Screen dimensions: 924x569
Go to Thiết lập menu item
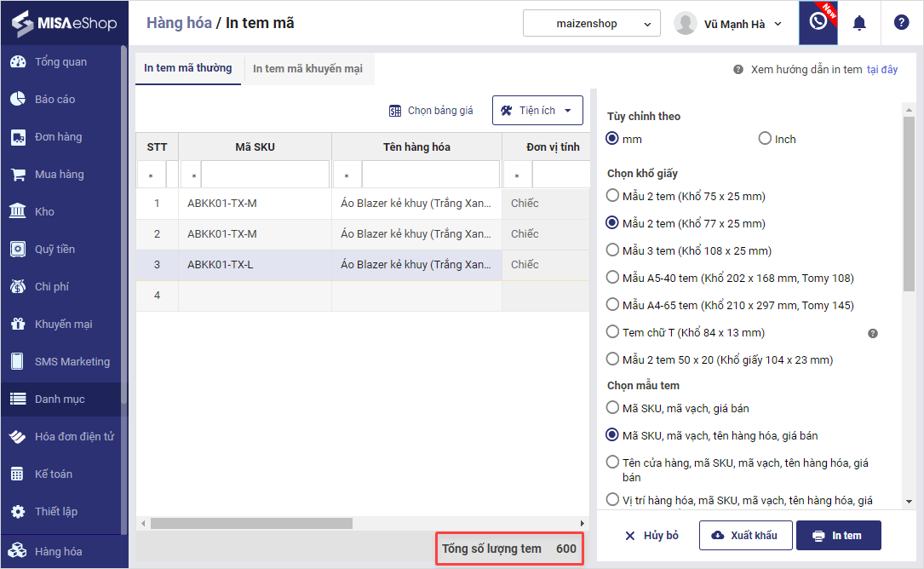click(56, 511)
